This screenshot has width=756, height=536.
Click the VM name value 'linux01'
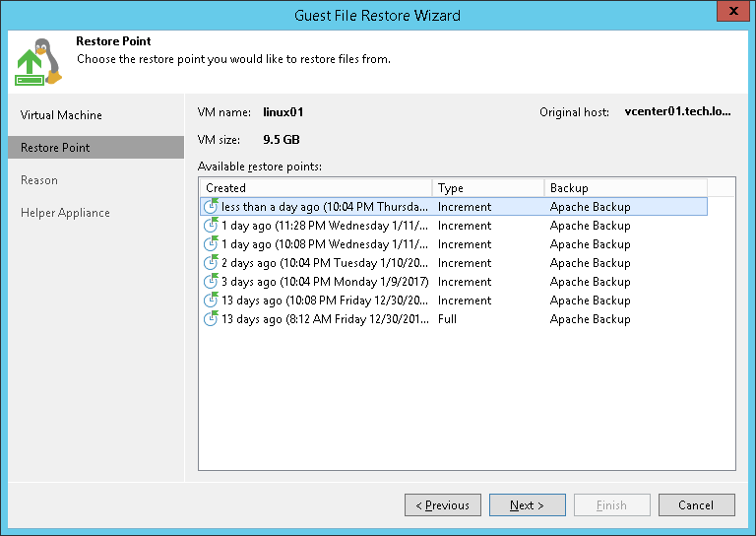point(283,112)
